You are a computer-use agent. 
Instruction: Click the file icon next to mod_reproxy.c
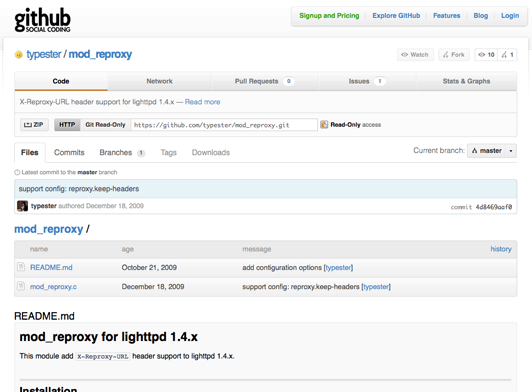pos(21,286)
